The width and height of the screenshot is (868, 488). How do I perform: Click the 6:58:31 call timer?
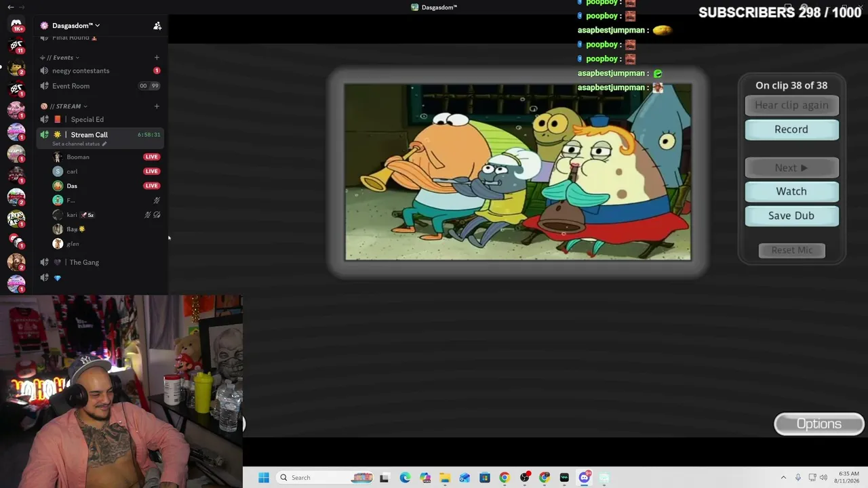tap(149, 135)
